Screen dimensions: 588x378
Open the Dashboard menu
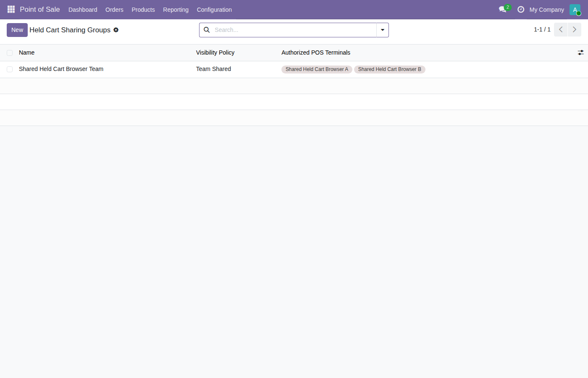tap(83, 10)
